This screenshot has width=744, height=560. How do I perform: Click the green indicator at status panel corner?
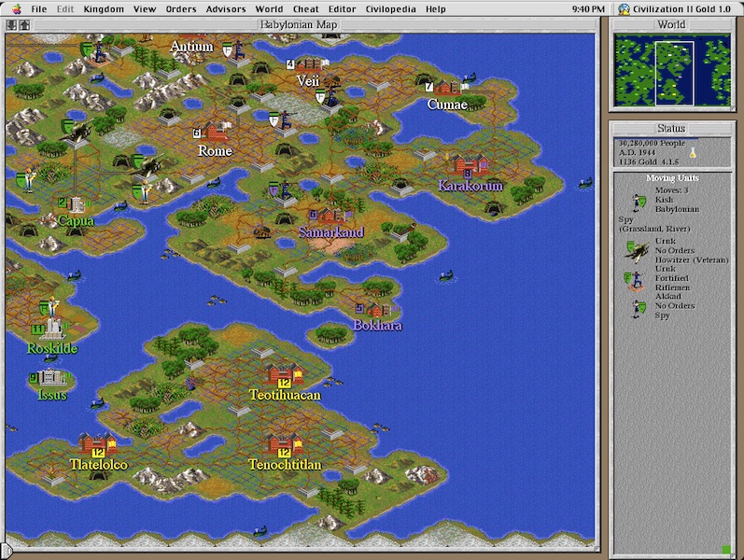tap(726, 549)
